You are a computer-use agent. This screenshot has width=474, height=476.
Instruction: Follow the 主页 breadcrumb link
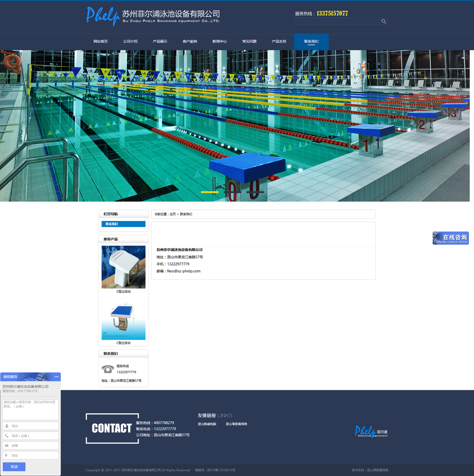coord(173,214)
